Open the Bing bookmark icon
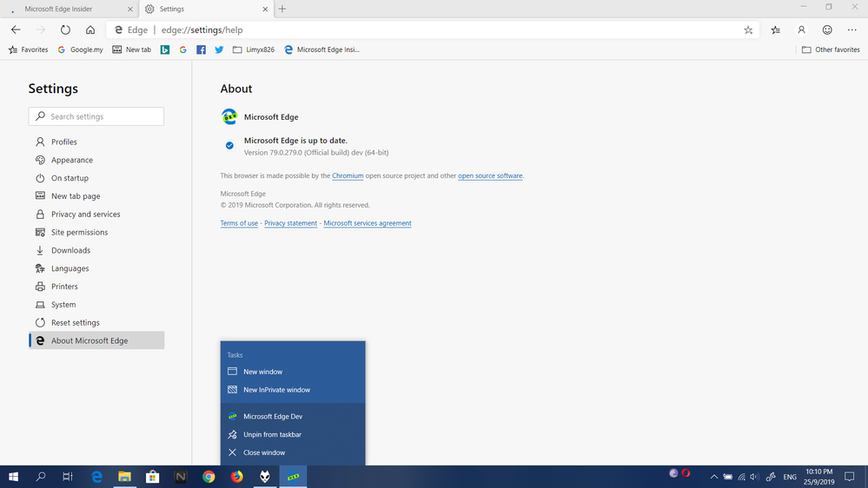868x488 pixels. coord(165,49)
